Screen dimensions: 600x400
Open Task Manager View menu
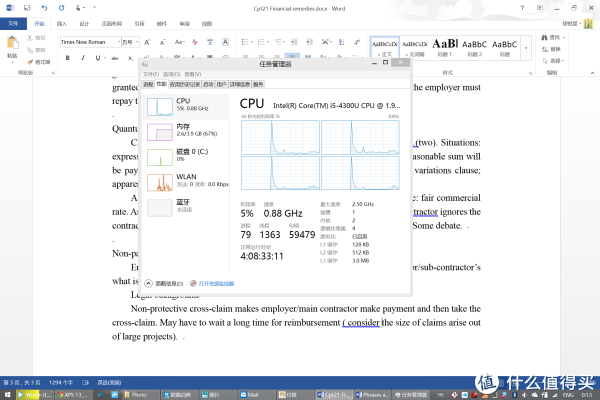coord(192,74)
